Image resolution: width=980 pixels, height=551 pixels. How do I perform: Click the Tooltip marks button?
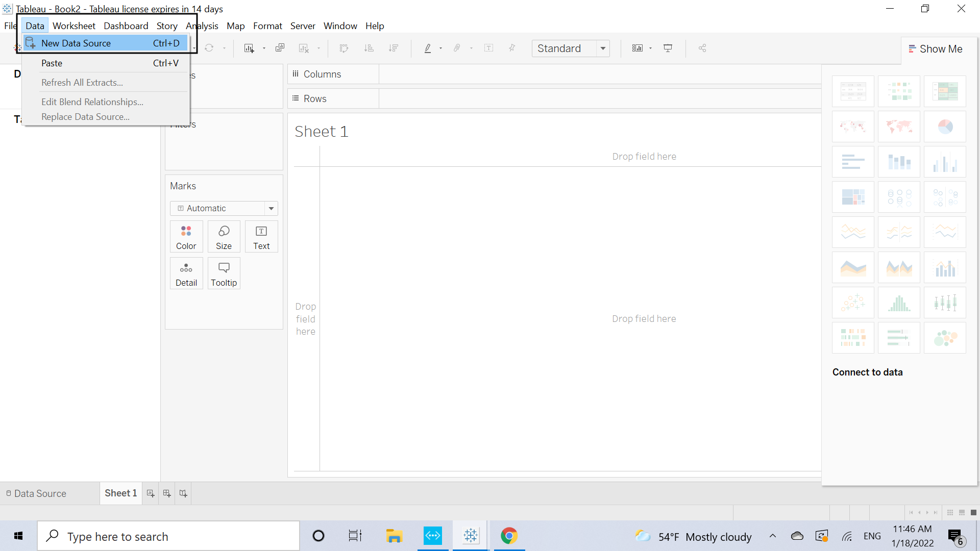click(224, 273)
